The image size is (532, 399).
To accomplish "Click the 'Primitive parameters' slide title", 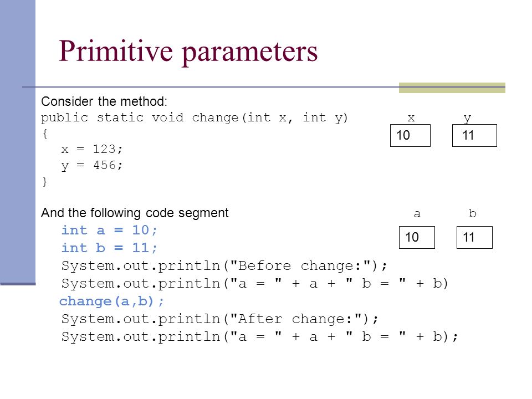I will click(188, 52).
